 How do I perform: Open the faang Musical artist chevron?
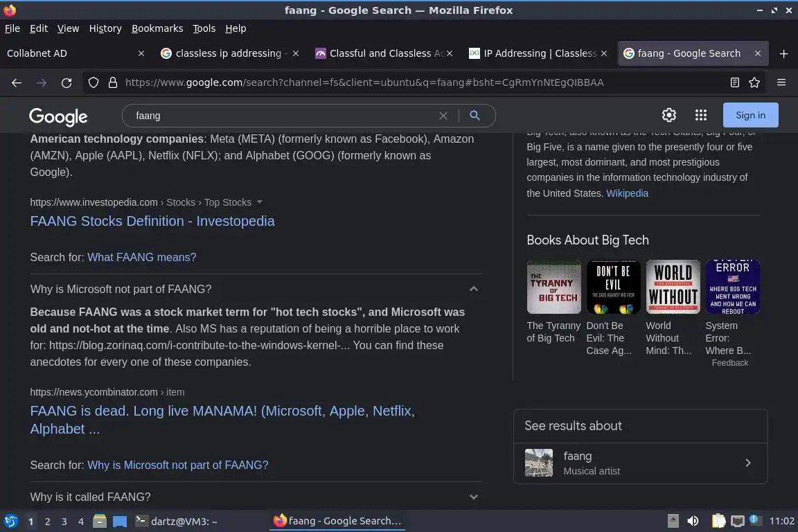click(x=747, y=463)
